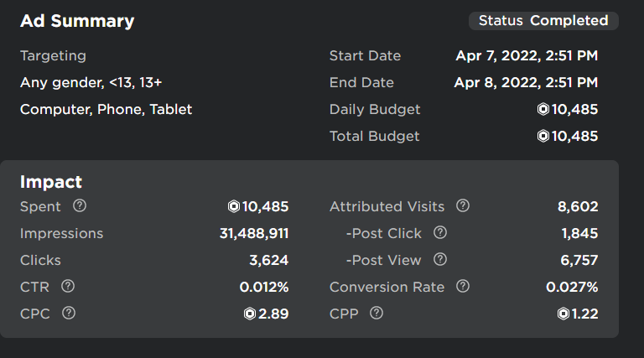The width and height of the screenshot is (644, 358).
Task: Click the Robux icon beside CPP value
Action: (x=563, y=314)
